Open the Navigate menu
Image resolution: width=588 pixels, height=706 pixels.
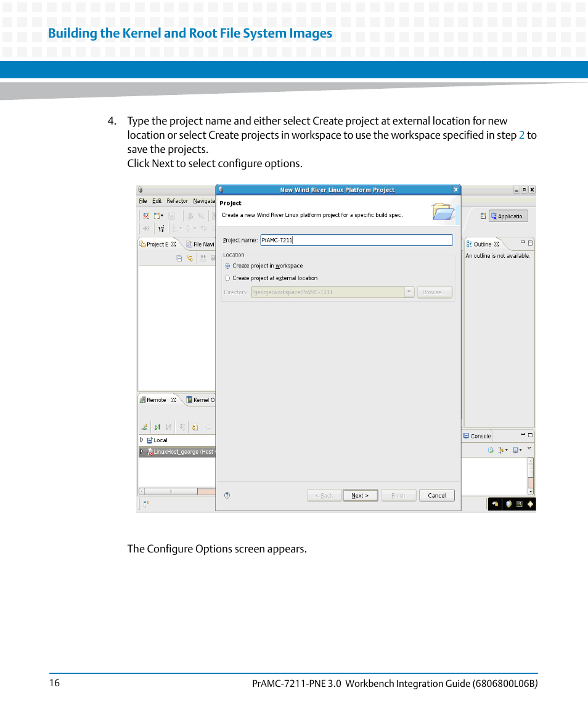pos(204,201)
